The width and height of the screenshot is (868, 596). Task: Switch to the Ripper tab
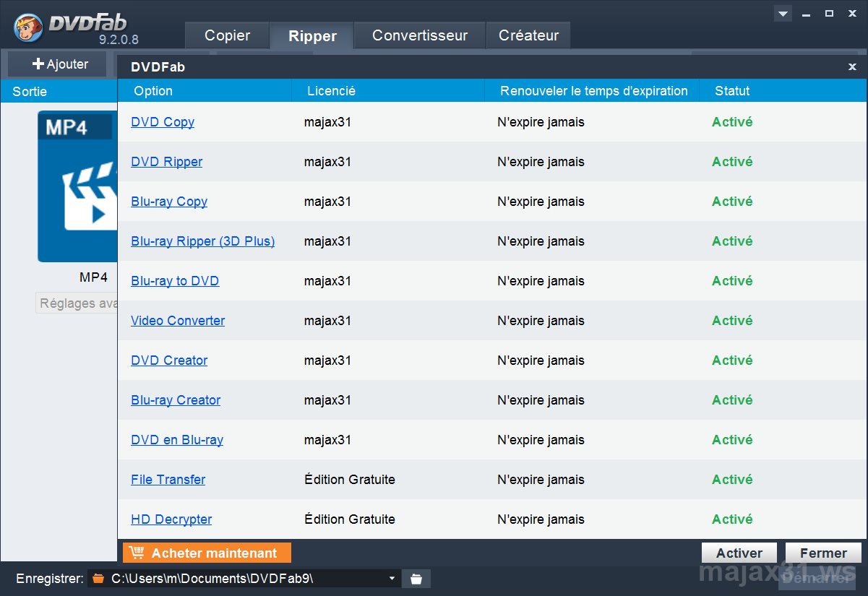(312, 36)
